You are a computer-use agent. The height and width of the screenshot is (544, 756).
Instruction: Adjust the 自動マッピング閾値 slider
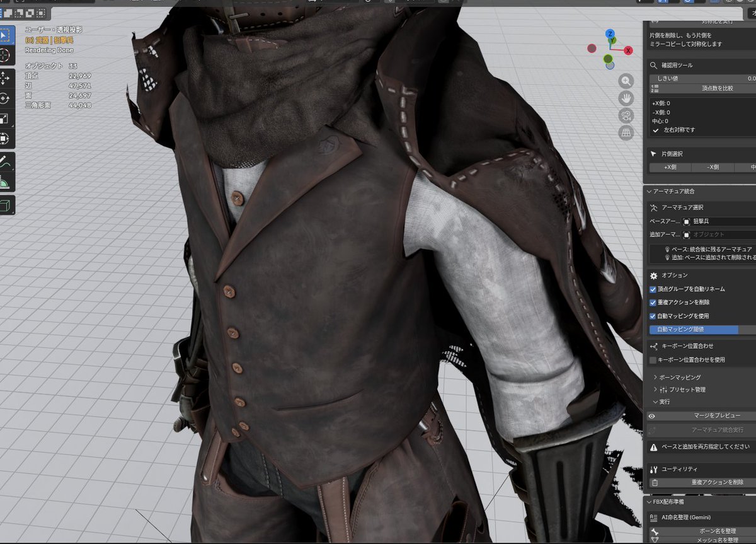point(702,329)
